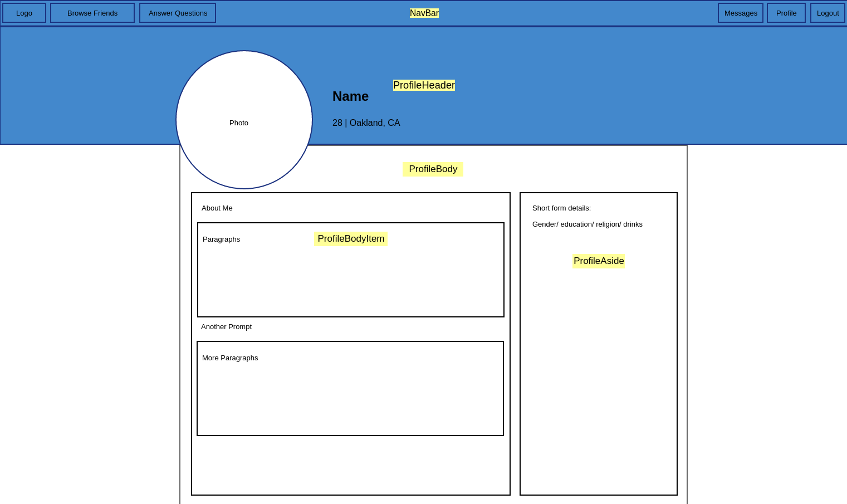Click the Logout button
Image resolution: width=847 pixels, height=504 pixels.
tap(828, 13)
